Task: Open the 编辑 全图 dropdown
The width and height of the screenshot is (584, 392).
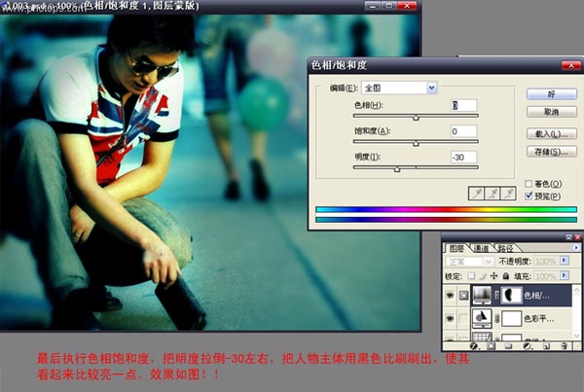Action: click(x=432, y=88)
